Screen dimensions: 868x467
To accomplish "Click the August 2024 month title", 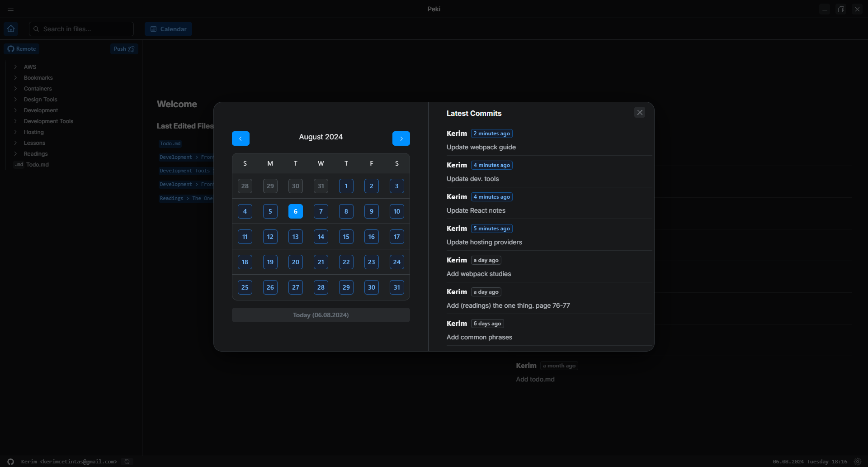I will click(x=321, y=137).
